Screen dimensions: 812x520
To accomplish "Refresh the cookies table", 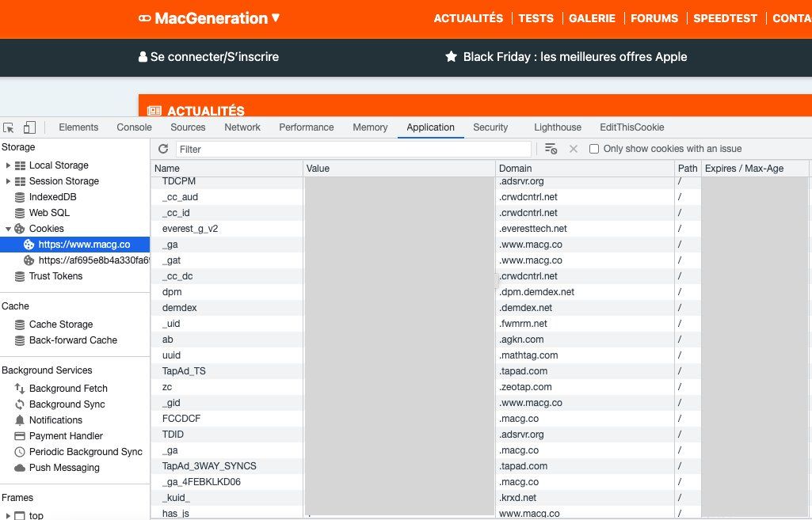I will click(x=163, y=149).
